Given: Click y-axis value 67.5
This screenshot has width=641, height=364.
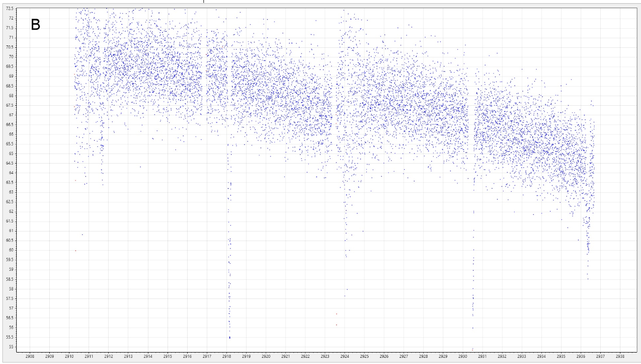Looking at the screenshot, I should (11, 105).
